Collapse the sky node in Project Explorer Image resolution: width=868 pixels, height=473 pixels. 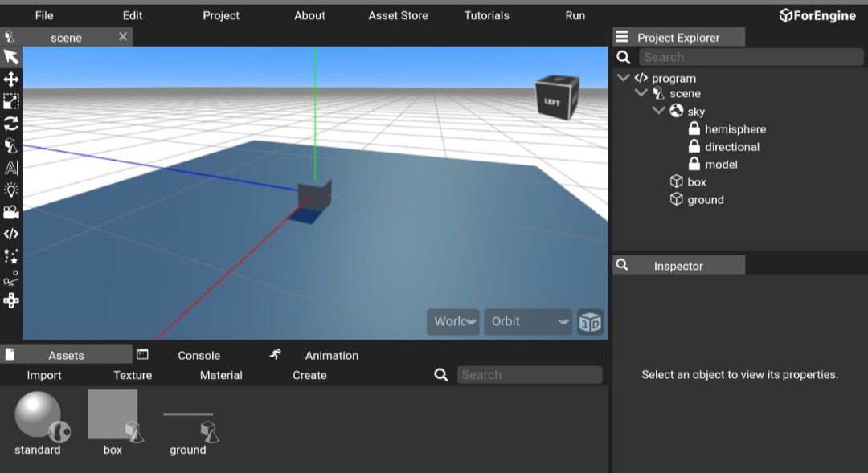659,111
